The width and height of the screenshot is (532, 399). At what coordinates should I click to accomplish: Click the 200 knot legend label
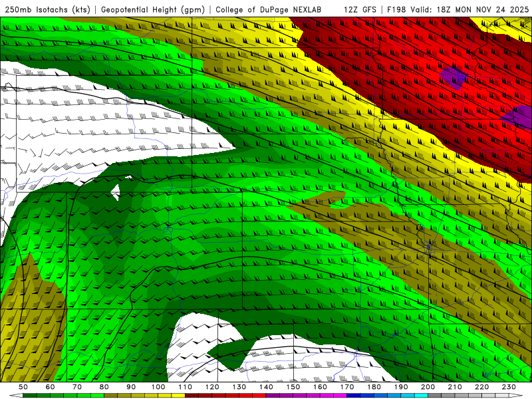pyautogui.click(x=428, y=387)
